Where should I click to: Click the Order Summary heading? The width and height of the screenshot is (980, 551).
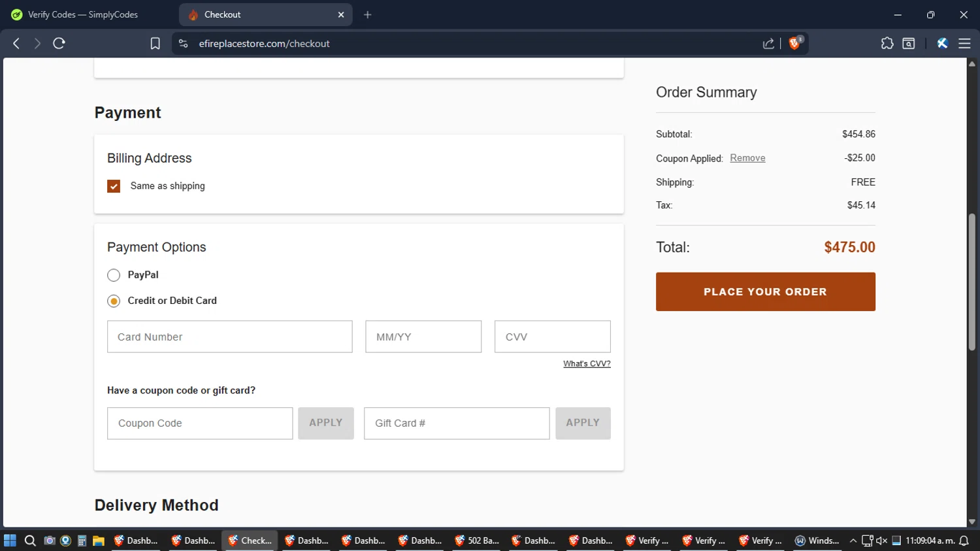tap(706, 92)
